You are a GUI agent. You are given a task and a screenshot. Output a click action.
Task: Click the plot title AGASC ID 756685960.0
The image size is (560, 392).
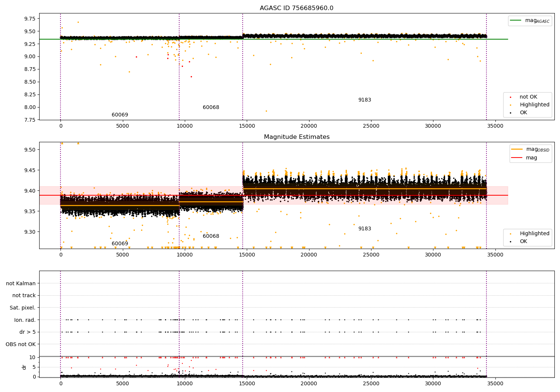[x=296, y=8]
